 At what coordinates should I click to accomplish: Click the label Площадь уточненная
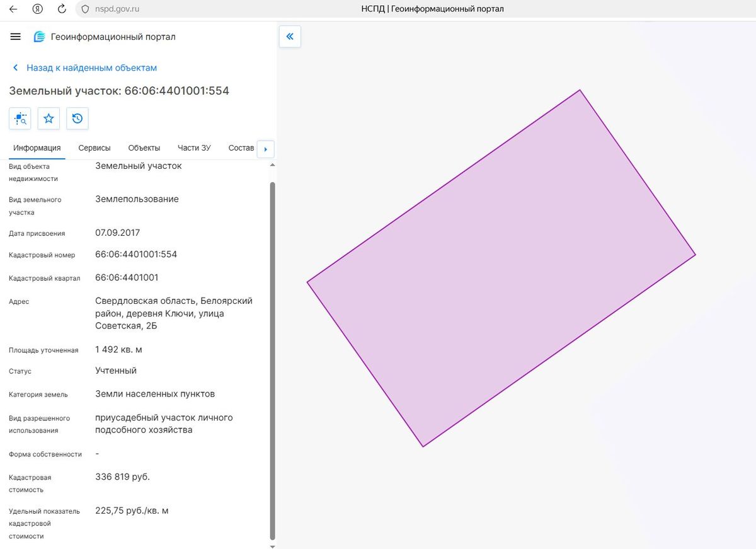[x=43, y=350]
